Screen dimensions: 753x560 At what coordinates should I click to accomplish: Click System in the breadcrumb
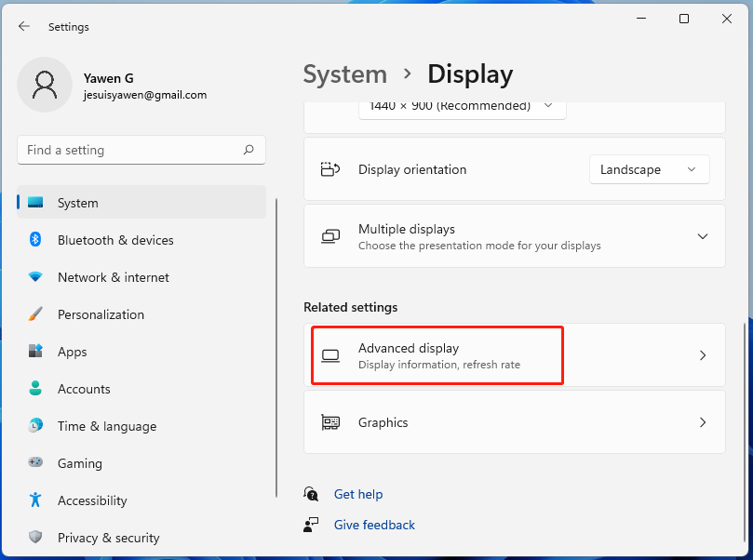[345, 74]
